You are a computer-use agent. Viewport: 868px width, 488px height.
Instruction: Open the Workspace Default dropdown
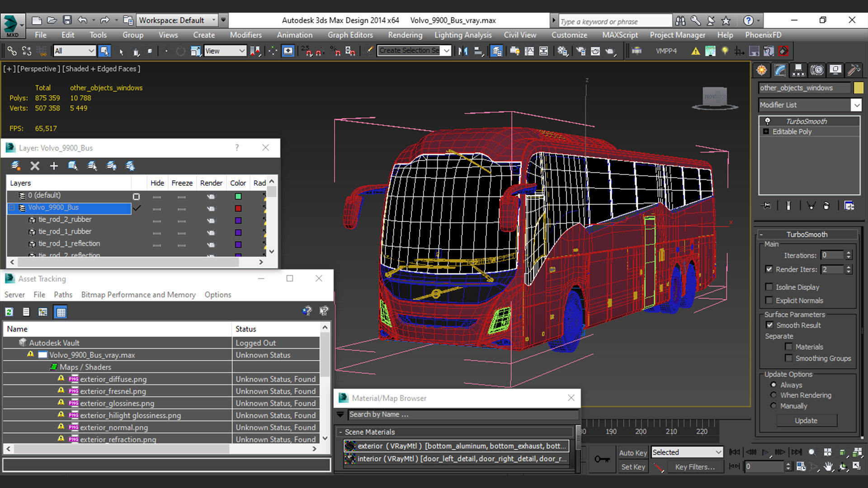(178, 20)
